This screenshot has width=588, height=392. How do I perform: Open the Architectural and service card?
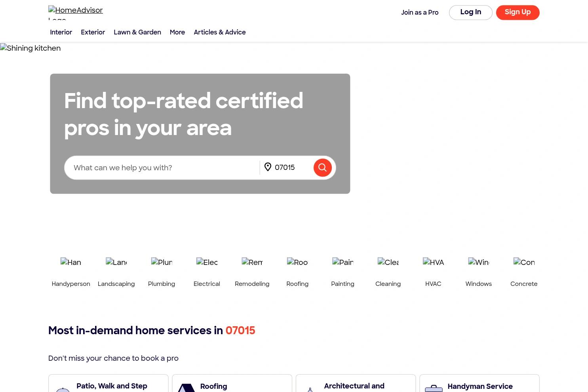356,383
